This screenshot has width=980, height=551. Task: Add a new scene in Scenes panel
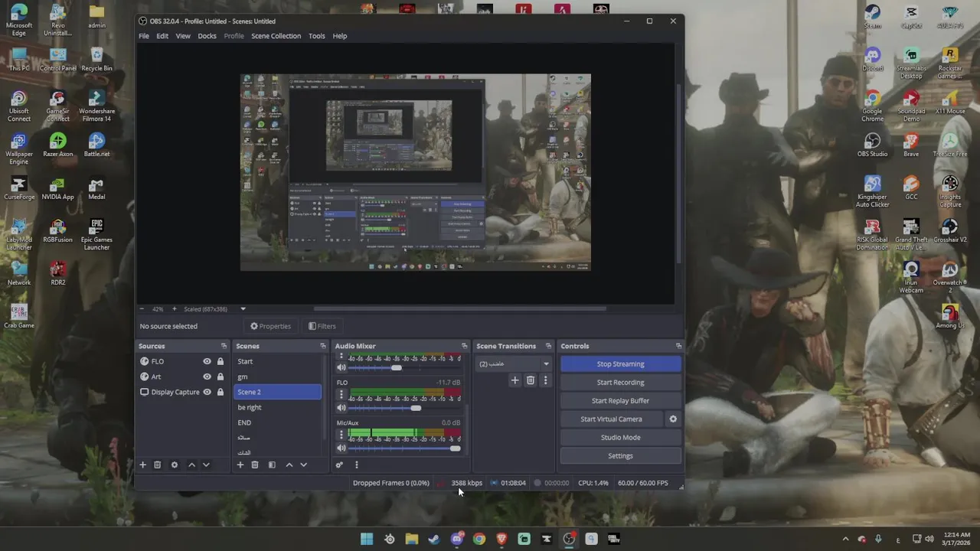click(240, 465)
